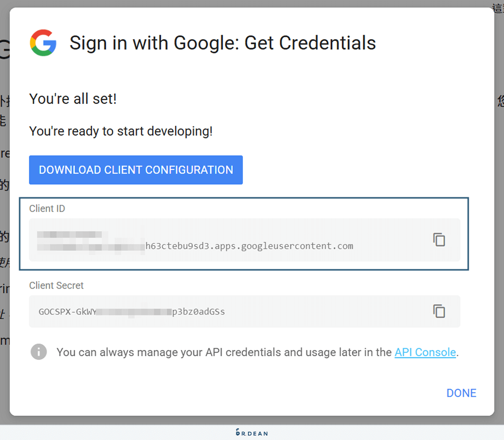Viewport: 504px width, 440px height.
Task: Click the You're all set heading
Action: [73, 98]
